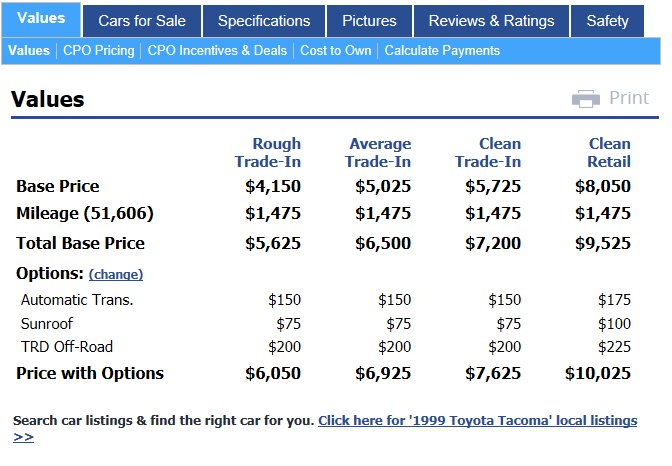Click the Rough Trade-In column header
The image size is (672, 466).
268,153
